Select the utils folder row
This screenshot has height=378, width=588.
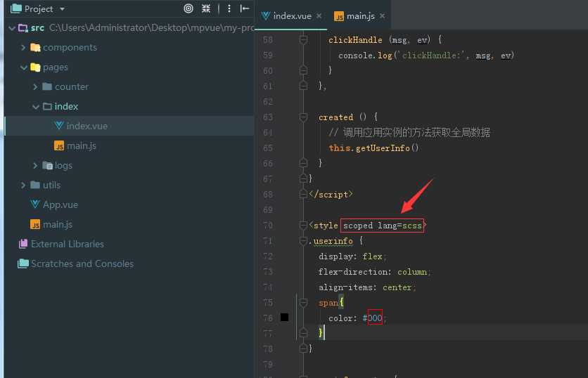pos(129,185)
